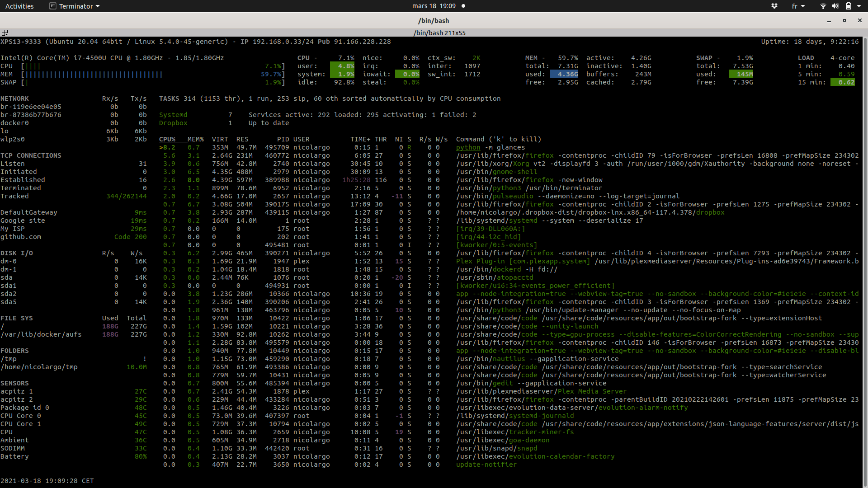Screen dimensions: 868x488
Task: Click the Wi-Fi status icon in the top bar
Action: 822,6
